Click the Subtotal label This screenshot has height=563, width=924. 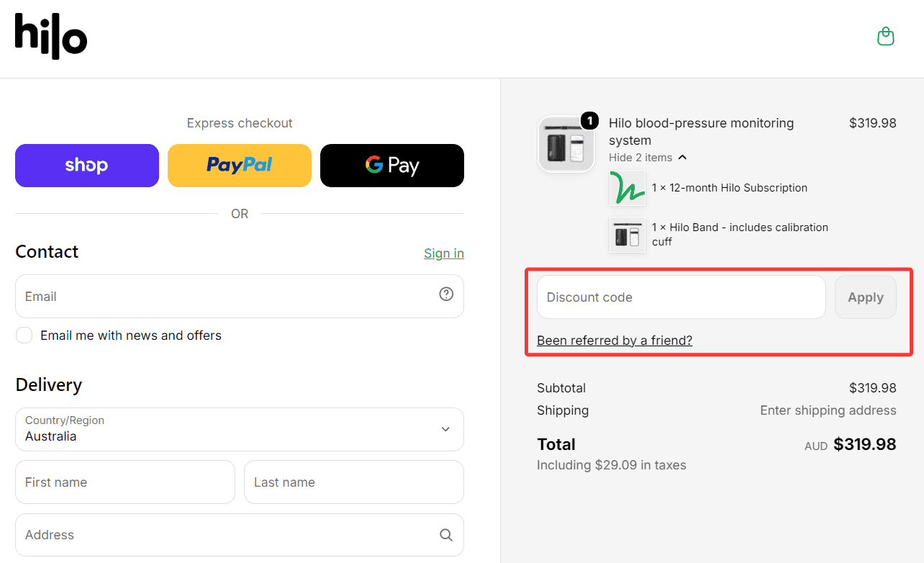(x=561, y=388)
